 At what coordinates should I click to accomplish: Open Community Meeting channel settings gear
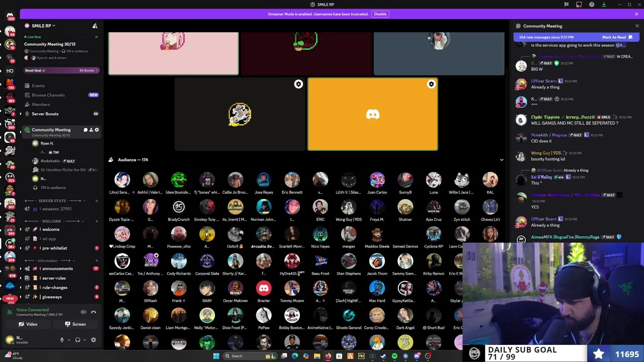click(x=97, y=130)
